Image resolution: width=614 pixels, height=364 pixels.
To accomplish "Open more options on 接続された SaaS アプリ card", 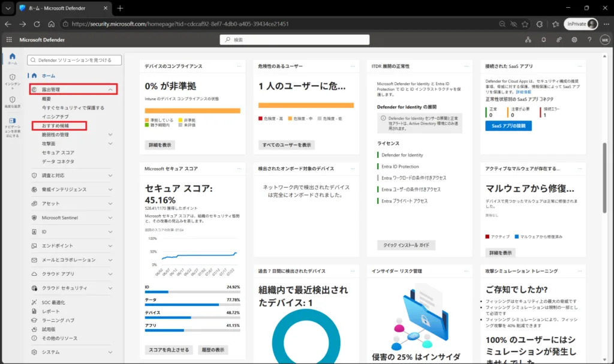I will [x=580, y=66].
